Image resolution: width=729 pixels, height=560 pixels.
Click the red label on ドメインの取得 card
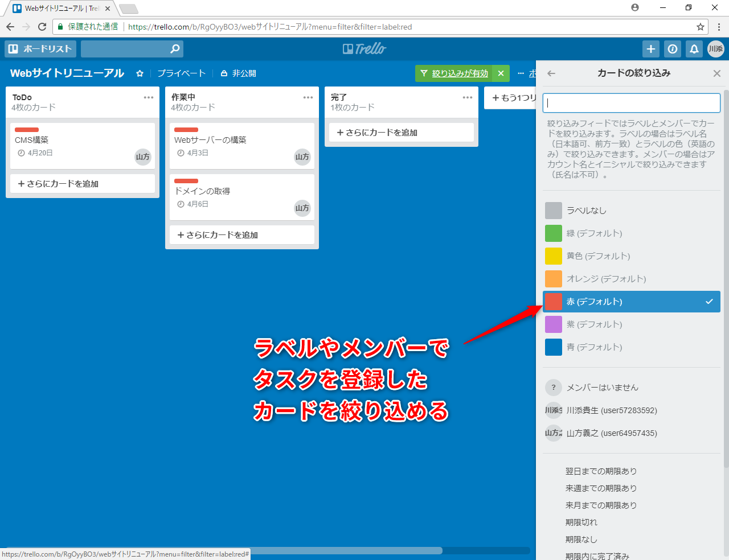[x=186, y=181]
